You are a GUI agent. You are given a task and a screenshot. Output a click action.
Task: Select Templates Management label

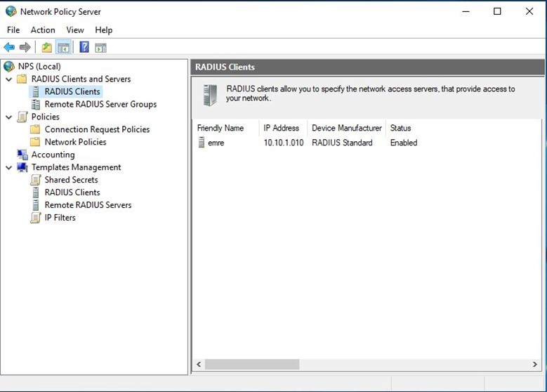coord(76,167)
